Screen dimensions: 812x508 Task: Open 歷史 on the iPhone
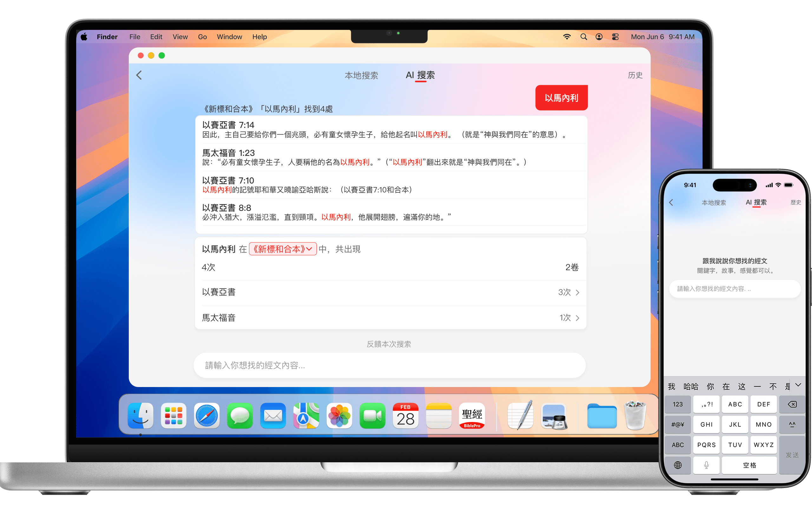(796, 202)
